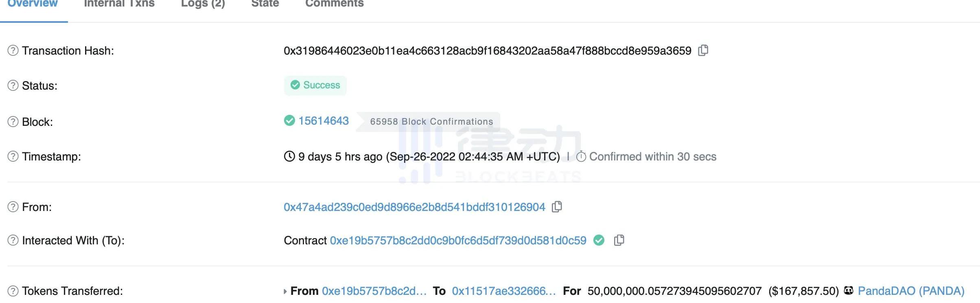
Task: Click help icon next to From label
Action: (13, 207)
